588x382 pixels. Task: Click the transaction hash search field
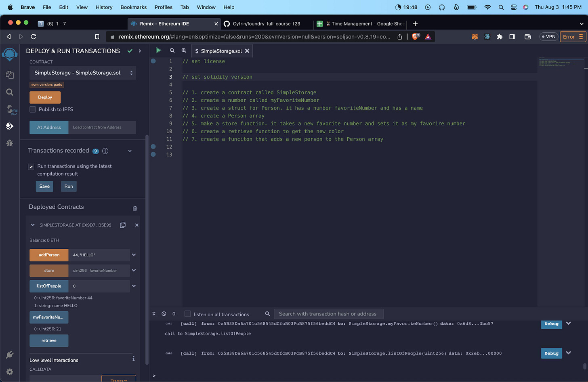pos(329,314)
